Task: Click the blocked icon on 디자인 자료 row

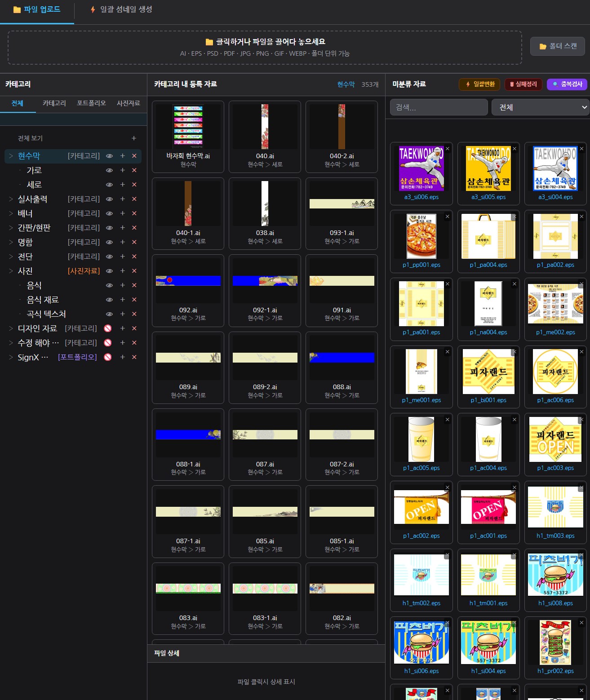Action: click(108, 328)
